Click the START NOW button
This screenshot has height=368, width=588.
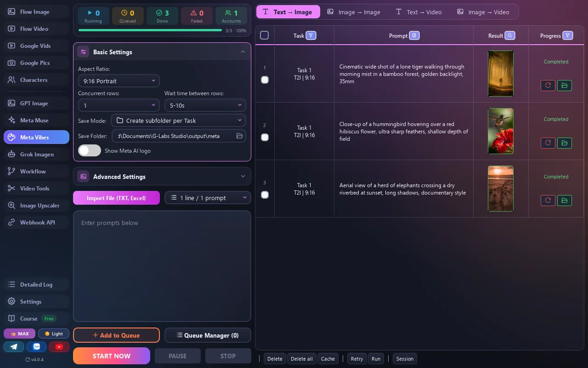[x=112, y=356]
